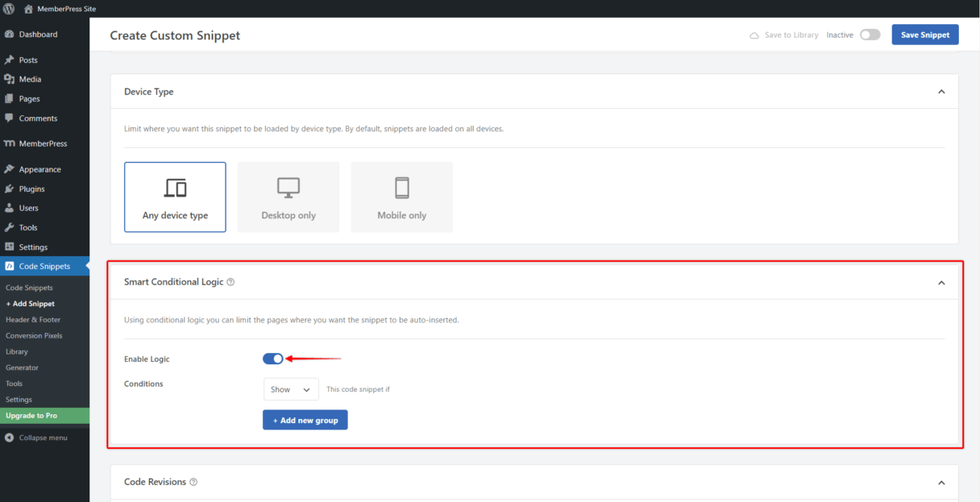
Task: Collapse the Smart Conditional Logic panel
Action: 941,283
